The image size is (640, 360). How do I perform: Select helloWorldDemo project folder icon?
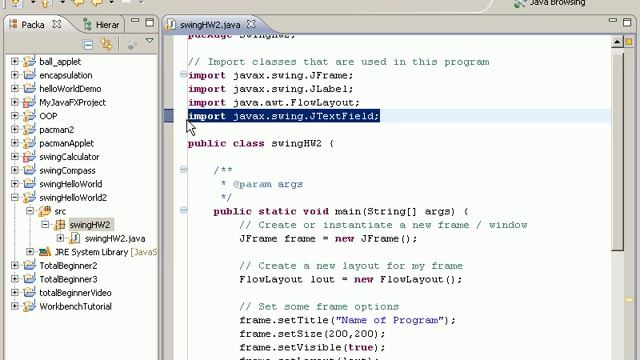(29, 88)
